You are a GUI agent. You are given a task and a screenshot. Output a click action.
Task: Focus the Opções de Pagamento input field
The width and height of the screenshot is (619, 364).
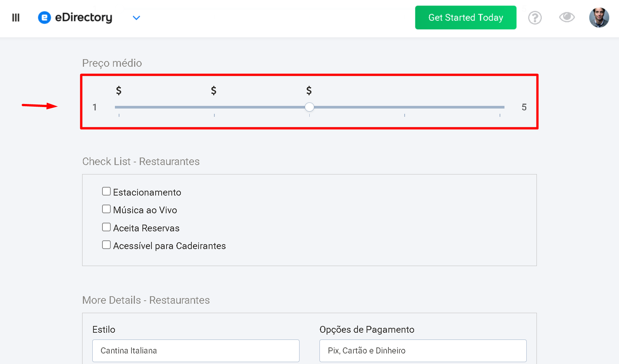click(423, 351)
